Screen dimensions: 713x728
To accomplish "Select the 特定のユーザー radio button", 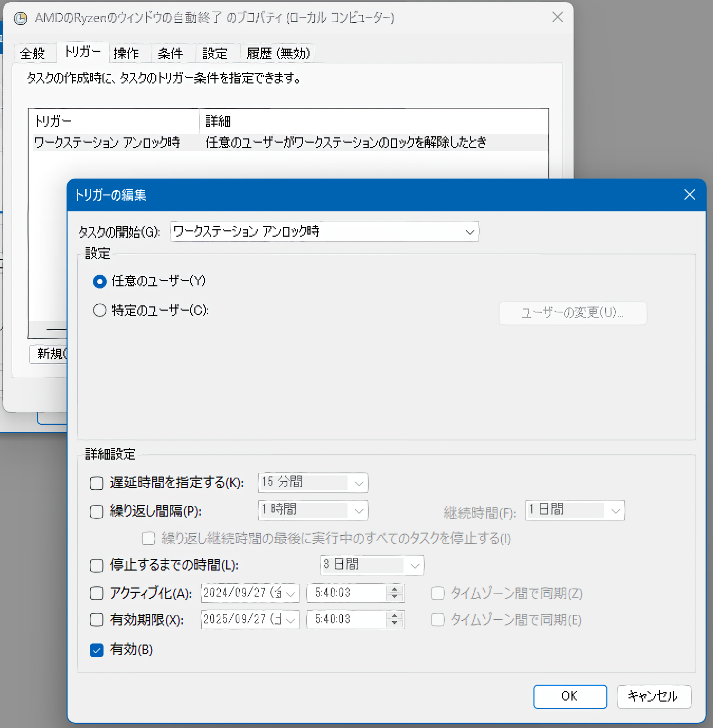I will [99, 310].
